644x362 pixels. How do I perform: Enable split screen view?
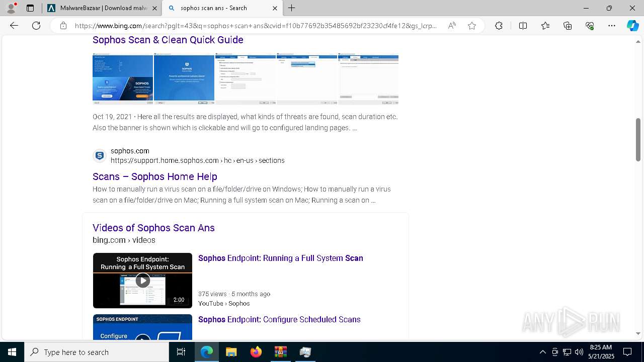(523, 26)
